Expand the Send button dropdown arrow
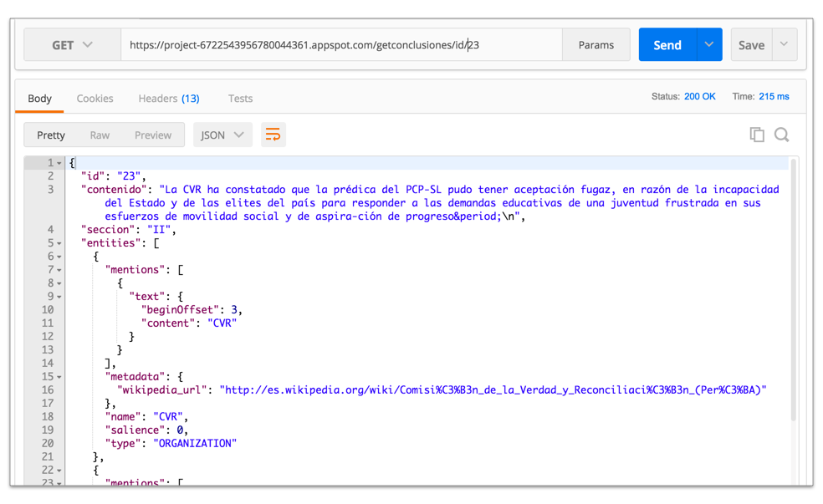This screenshot has height=504, width=823. point(709,45)
